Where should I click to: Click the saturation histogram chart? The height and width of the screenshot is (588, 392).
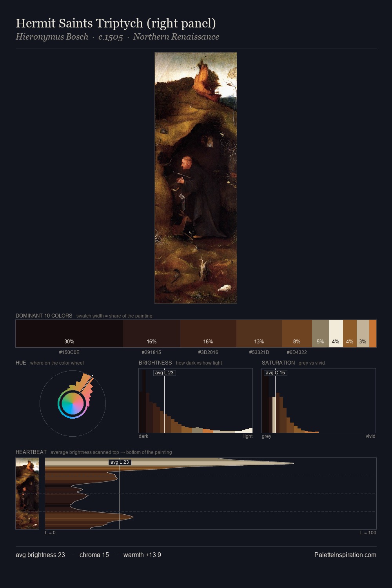(319, 401)
